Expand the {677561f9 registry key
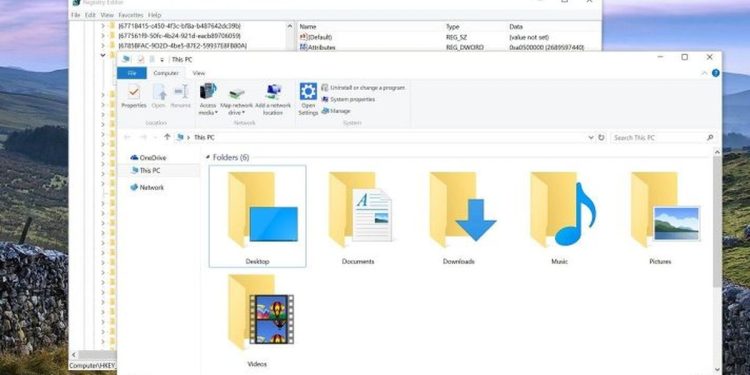This screenshot has height=375, width=750. pos(103,36)
